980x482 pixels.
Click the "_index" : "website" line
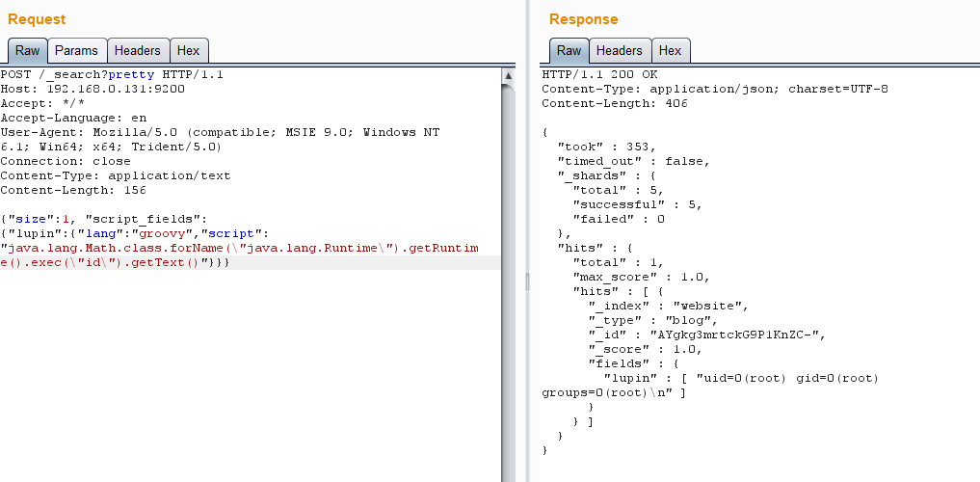tap(668, 306)
